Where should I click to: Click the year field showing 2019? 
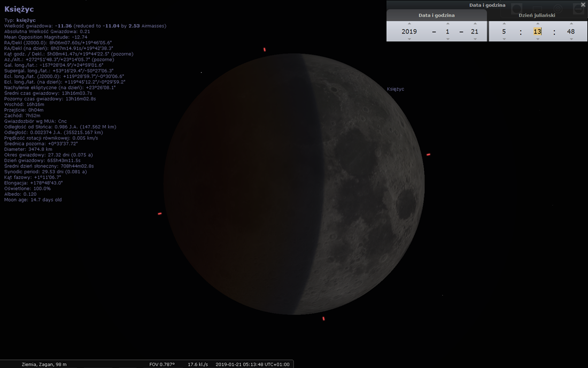coord(409,32)
